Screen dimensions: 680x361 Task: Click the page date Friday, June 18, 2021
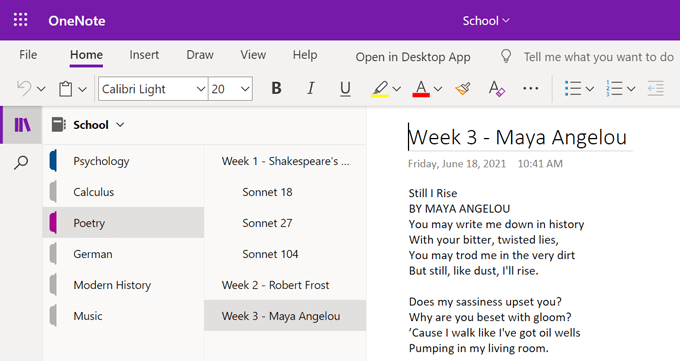pos(457,164)
